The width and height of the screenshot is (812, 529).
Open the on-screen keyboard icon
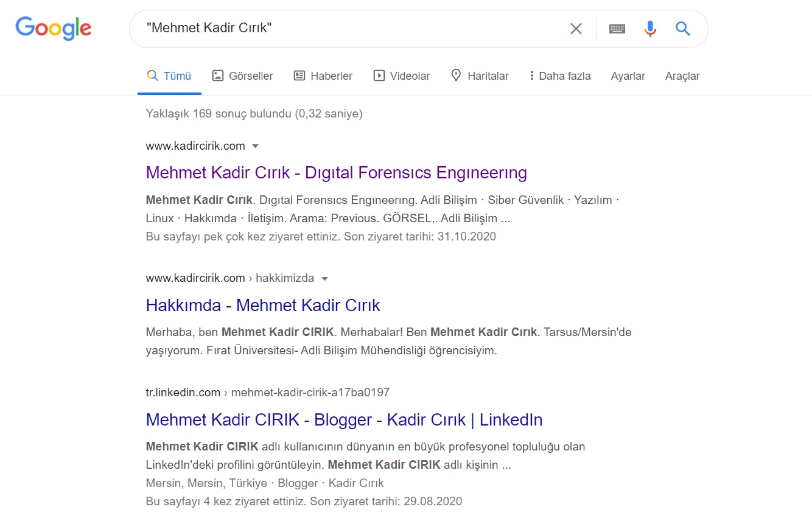617,29
